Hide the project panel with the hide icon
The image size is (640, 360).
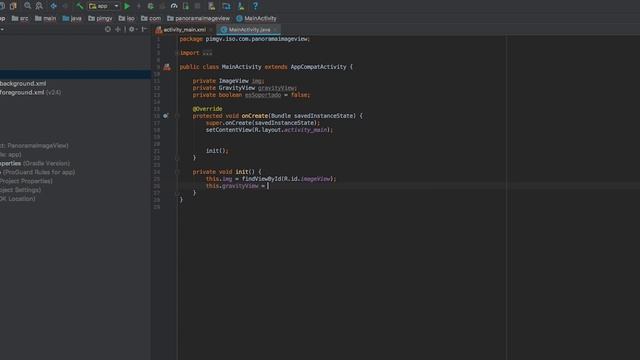point(144,29)
